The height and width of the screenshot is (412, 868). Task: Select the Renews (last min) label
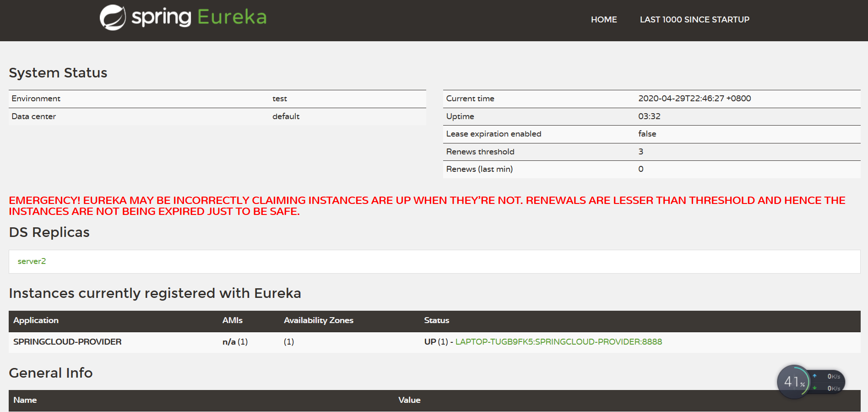(x=479, y=169)
